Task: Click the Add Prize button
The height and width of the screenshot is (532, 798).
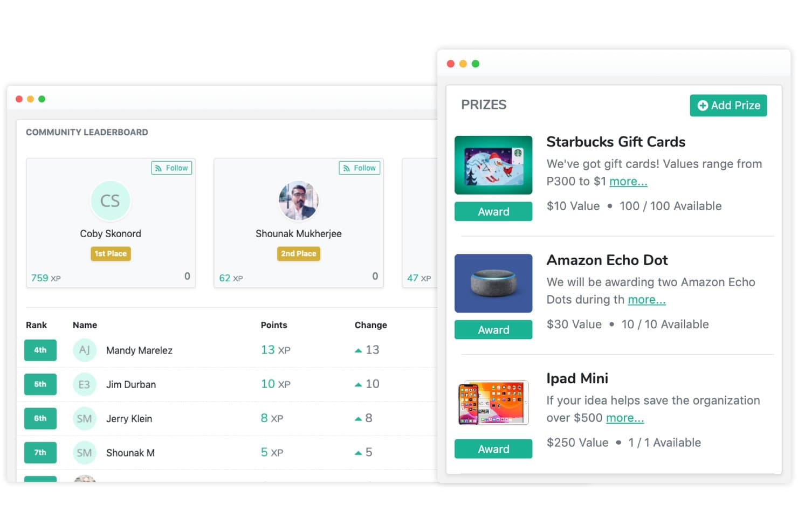Action: point(728,106)
